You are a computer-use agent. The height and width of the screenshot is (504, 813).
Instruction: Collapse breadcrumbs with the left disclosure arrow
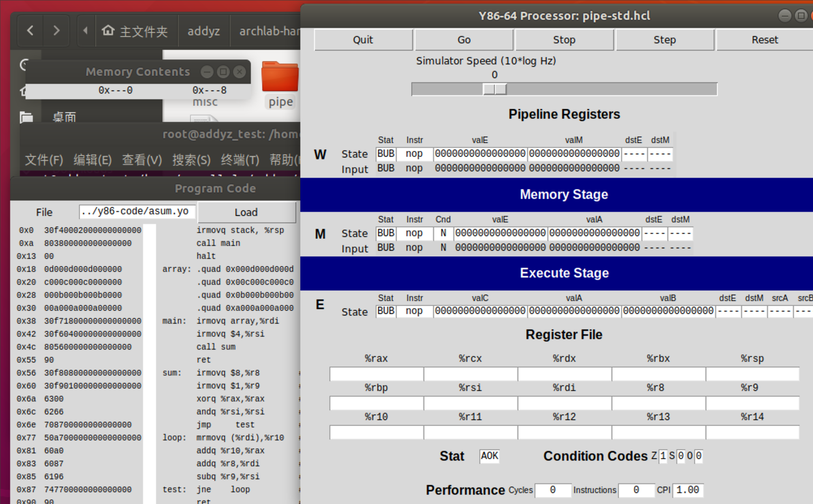coord(85,30)
